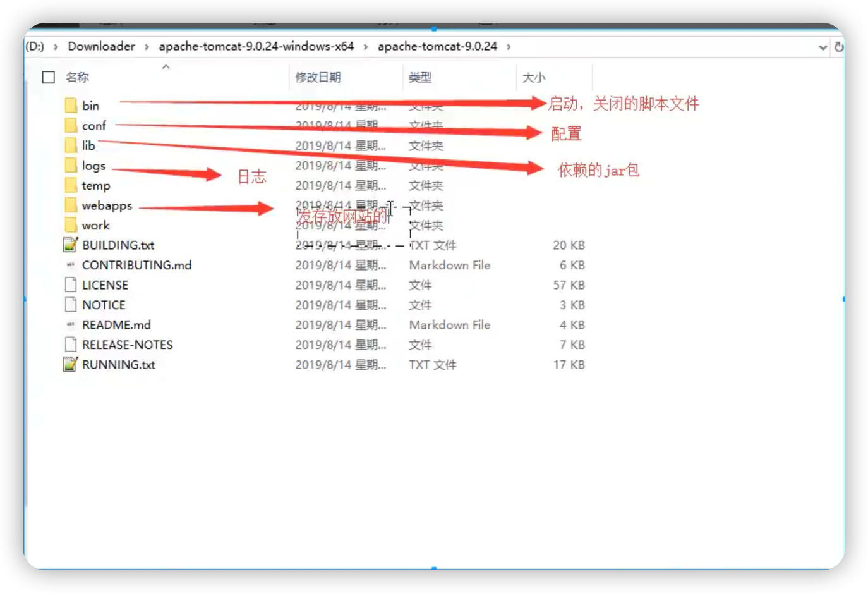This screenshot has height=593, width=868.
Task: Select the bin folder name
Action: point(90,106)
